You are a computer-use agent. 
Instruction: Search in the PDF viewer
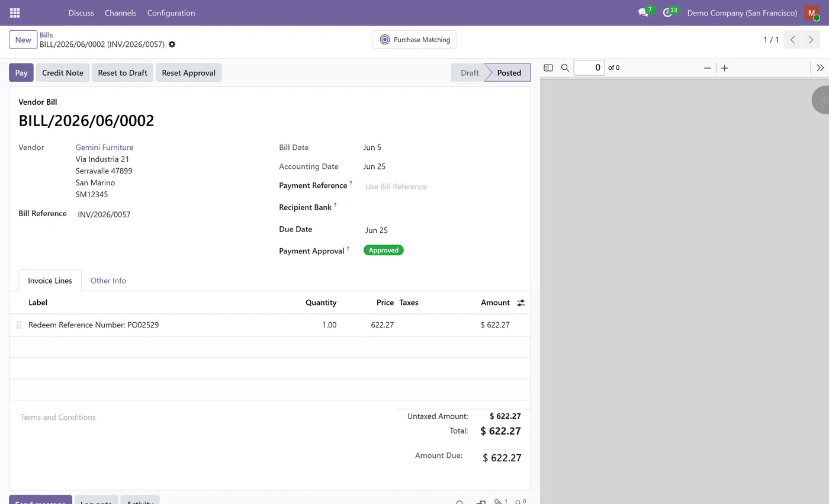(565, 68)
